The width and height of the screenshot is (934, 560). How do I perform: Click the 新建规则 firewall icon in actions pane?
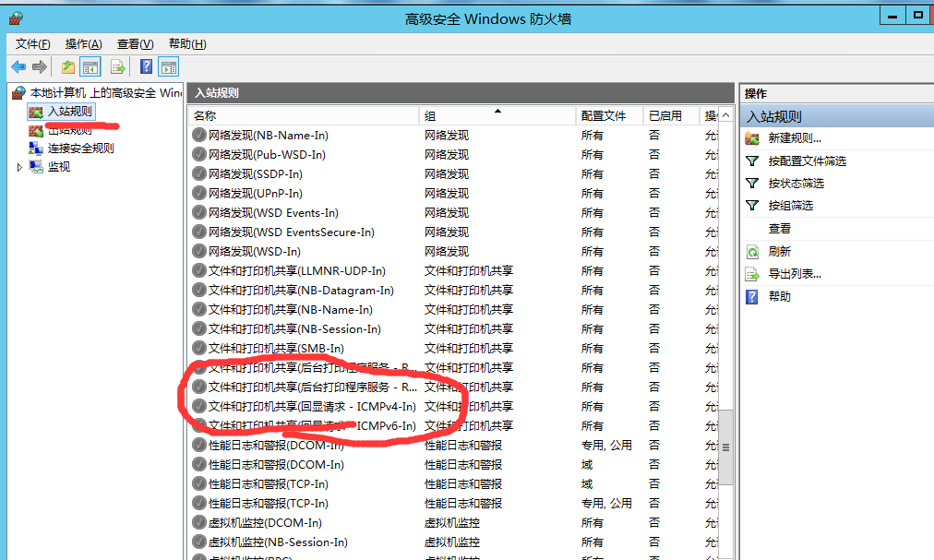752,138
